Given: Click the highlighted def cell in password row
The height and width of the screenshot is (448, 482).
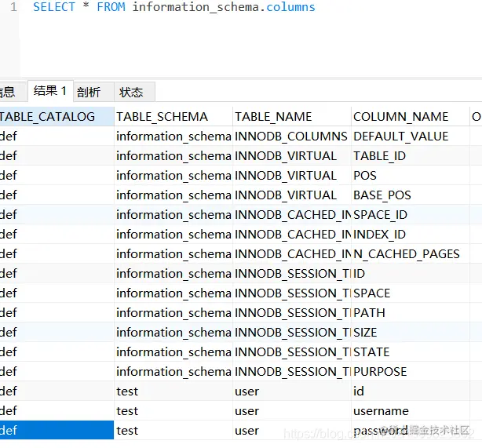Looking at the screenshot, I should [x=57, y=431].
